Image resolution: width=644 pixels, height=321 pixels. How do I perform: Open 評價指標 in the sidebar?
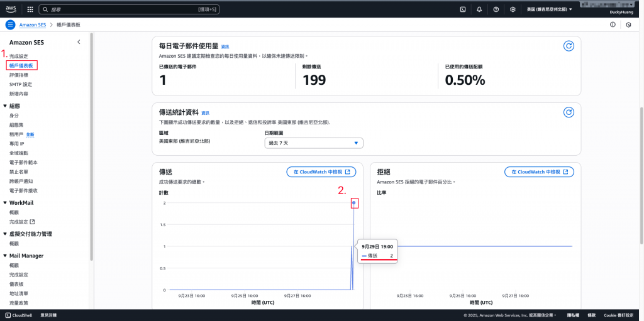click(x=18, y=75)
